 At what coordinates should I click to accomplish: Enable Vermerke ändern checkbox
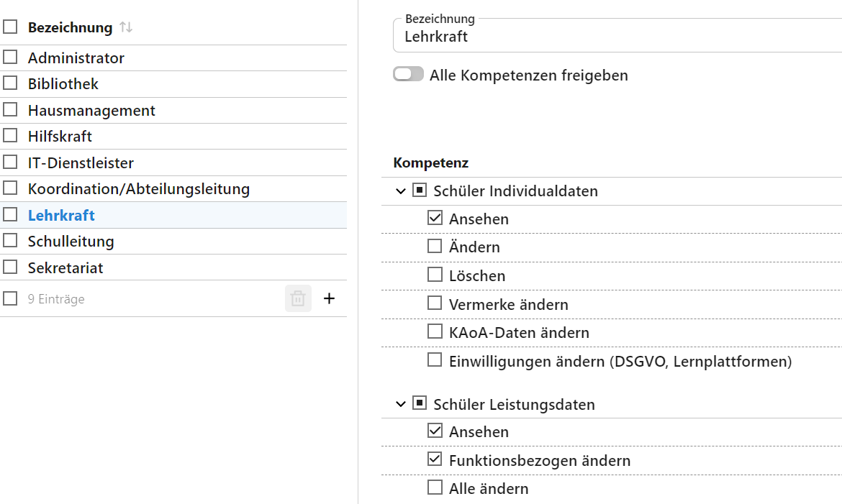[x=435, y=303]
